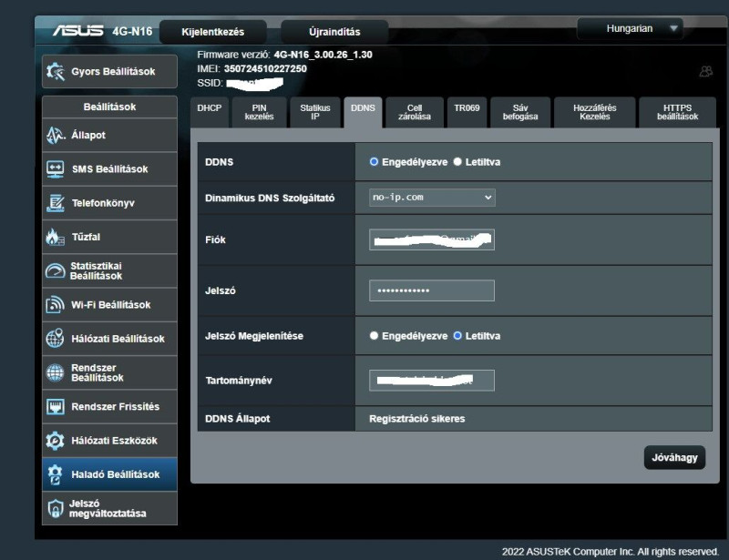Click the IMEI number '350724510227250'
The width and height of the screenshot is (729, 560).
[265, 69]
